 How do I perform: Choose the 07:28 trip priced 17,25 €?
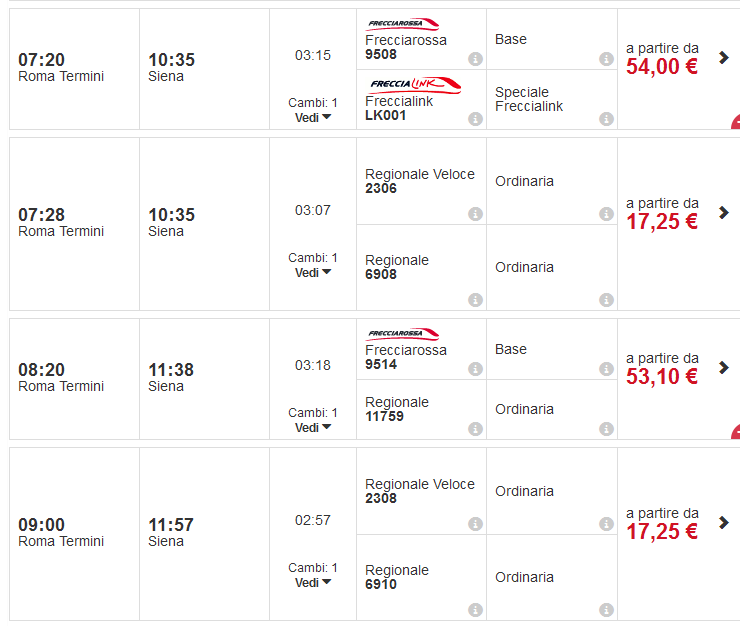click(x=724, y=212)
